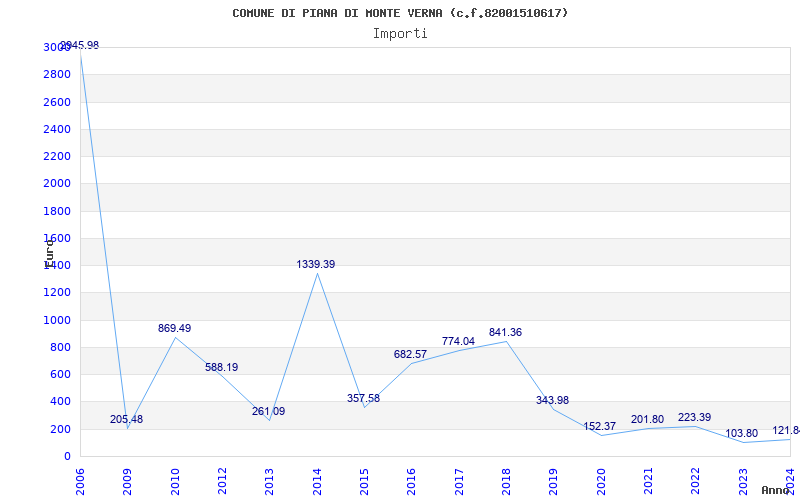The width and height of the screenshot is (800, 500).
Task: Click the Importi subtitle text
Action: click(x=400, y=33)
